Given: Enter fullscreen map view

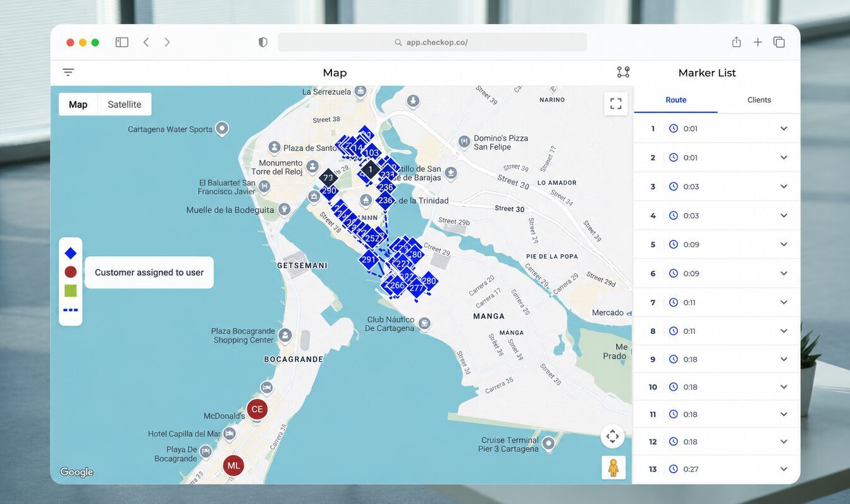Looking at the screenshot, I should (x=616, y=104).
